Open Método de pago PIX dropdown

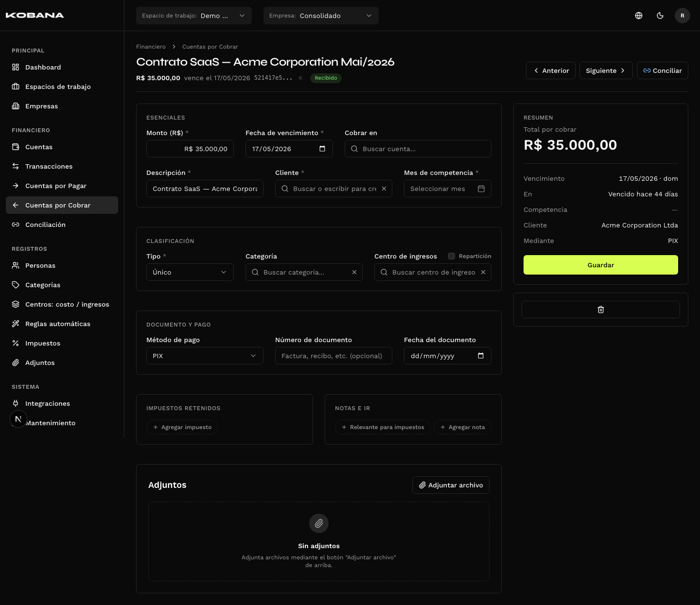pyautogui.click(x=205, y=356)
